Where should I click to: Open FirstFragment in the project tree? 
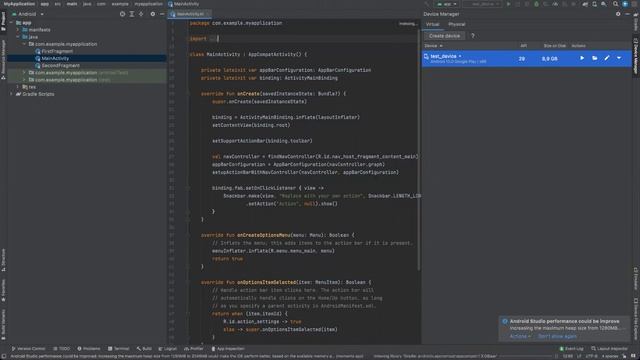coord(54,51)
